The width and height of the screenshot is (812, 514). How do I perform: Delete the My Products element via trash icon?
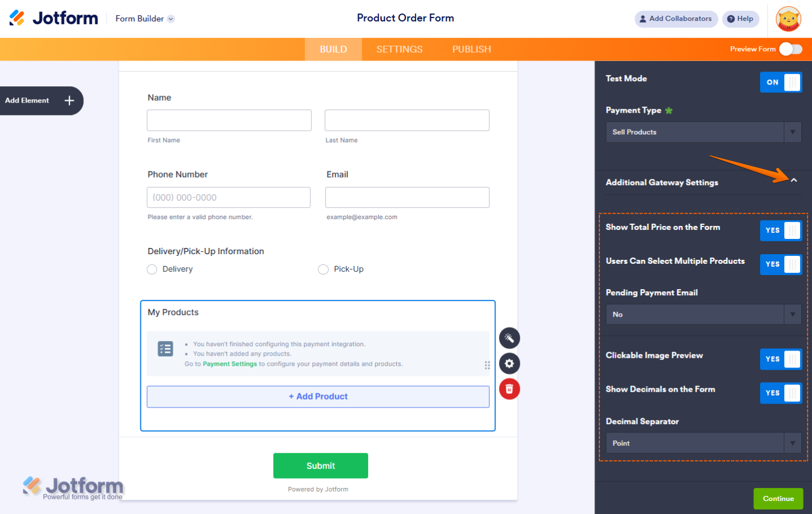click(x=509, y=388)
